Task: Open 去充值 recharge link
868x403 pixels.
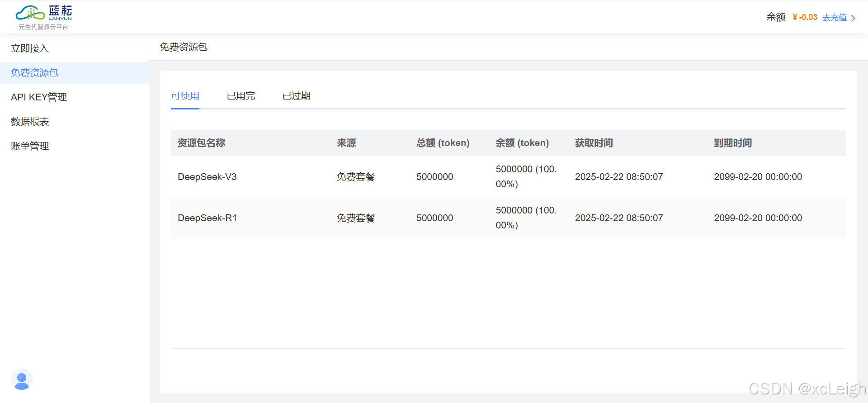Action: (x=835, y=18)
